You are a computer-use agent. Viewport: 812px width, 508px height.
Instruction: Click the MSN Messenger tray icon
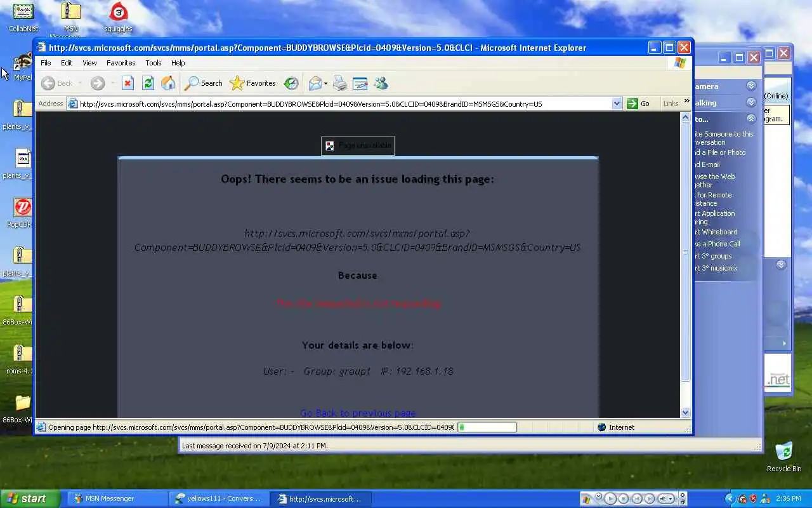(765, 498)
